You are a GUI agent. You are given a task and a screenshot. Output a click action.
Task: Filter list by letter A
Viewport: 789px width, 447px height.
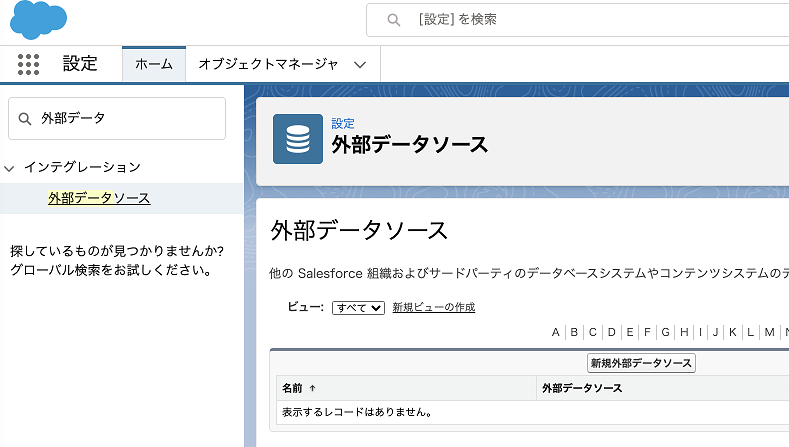[x=556, y=332]
